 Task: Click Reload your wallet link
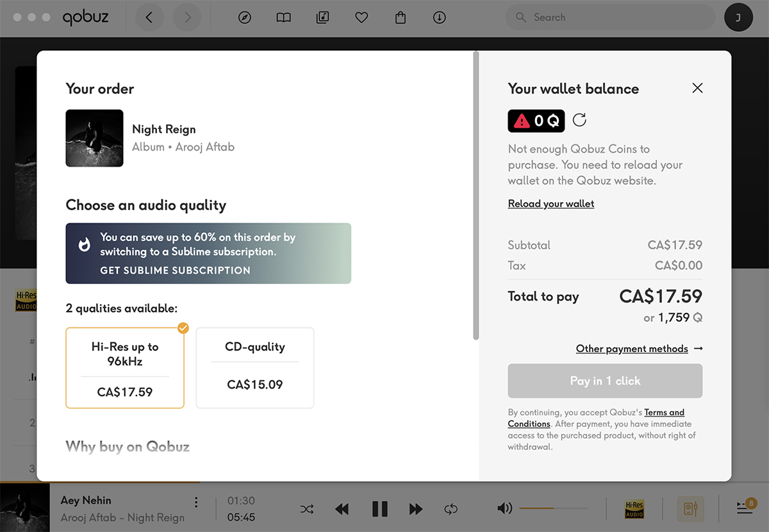click(551, 204)
